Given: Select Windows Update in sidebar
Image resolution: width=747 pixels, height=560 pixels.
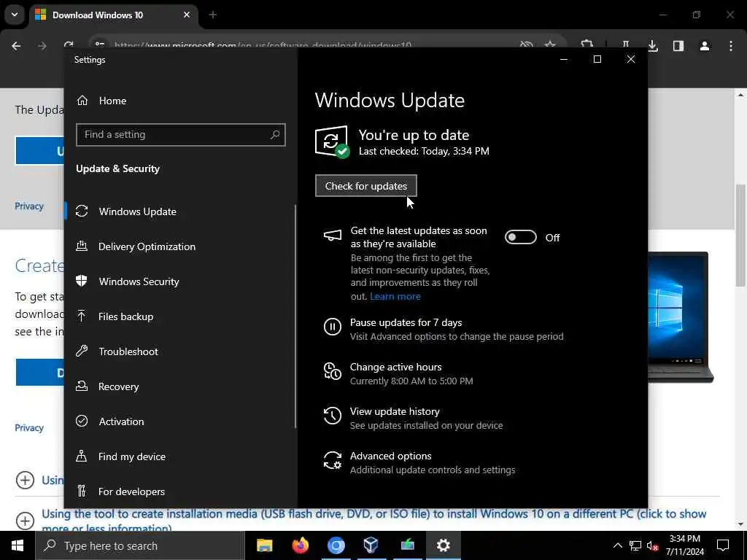Looking at the screenshot, I should (179, 211).
